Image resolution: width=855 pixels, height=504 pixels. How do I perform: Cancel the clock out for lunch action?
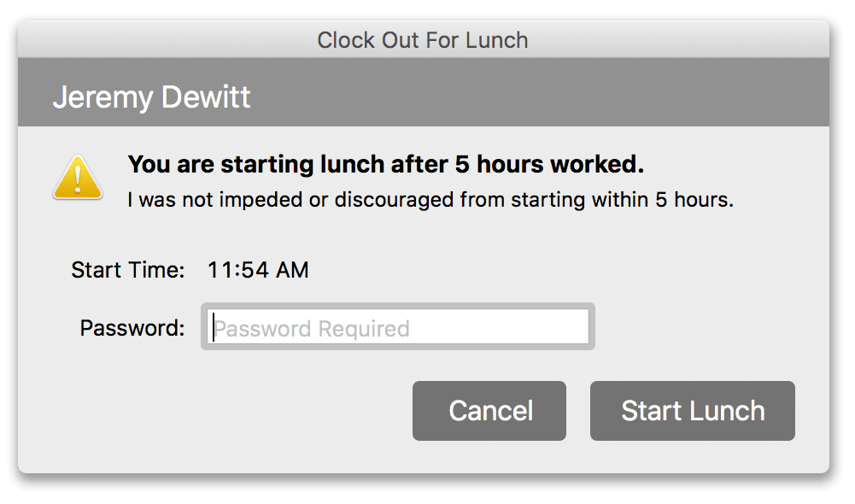(x=489, y=411)
